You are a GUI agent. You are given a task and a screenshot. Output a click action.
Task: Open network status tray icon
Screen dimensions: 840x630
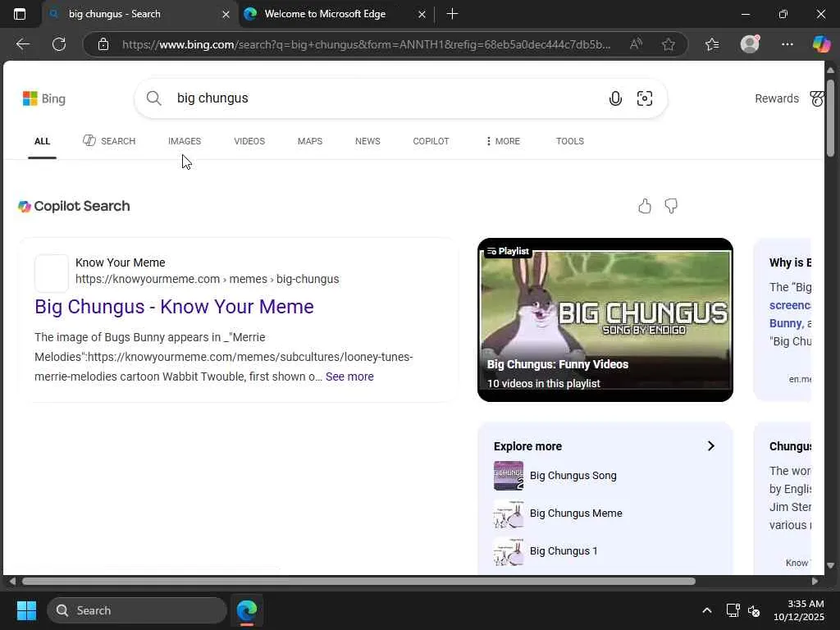click(x=733, y=610)
